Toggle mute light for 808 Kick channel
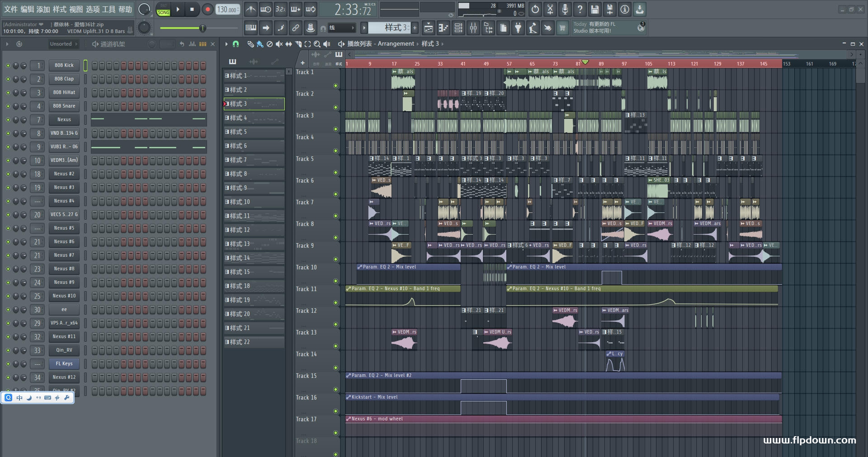 tap(8, 66)
